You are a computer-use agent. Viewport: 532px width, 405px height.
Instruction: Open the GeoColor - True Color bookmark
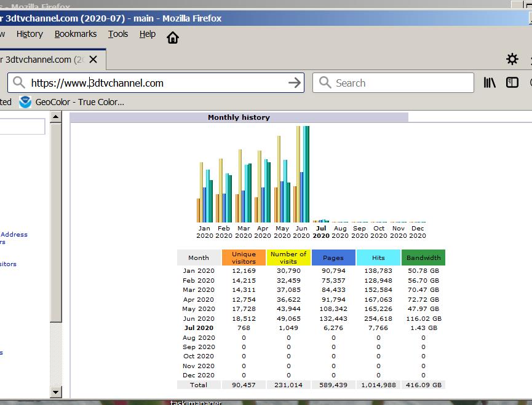click(79, 102)
